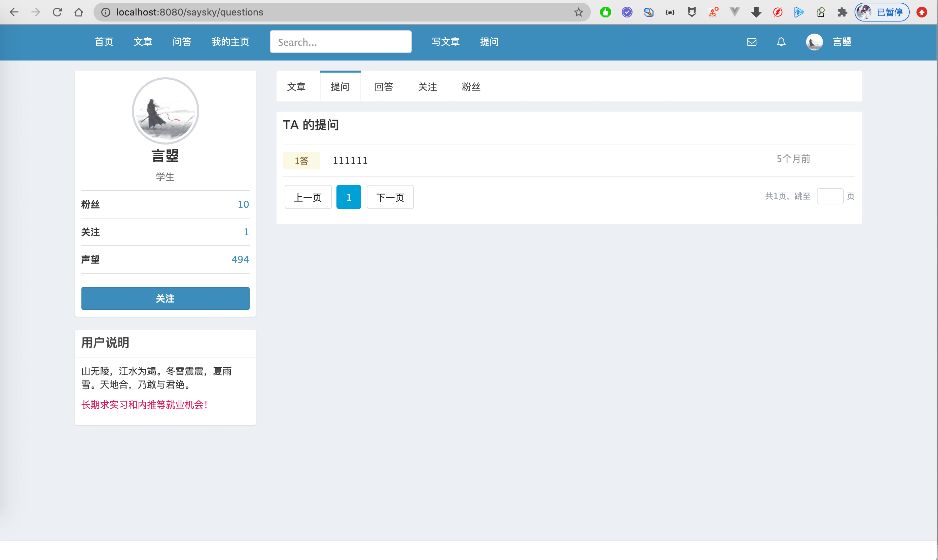Screen dimensions: 938x560
Task: Open the question titled 111111
Action: [350, 160]
